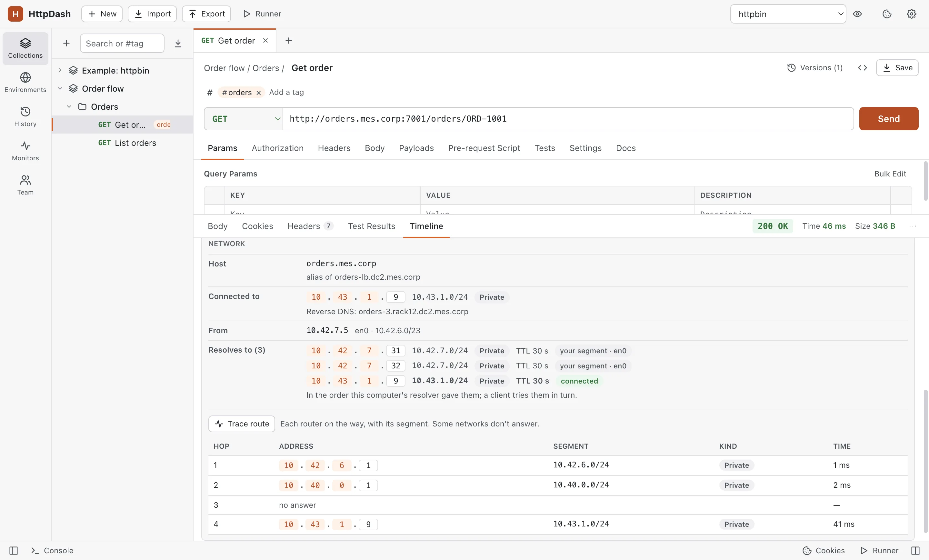Click Bulk Edit for query params

coord(890,174)
